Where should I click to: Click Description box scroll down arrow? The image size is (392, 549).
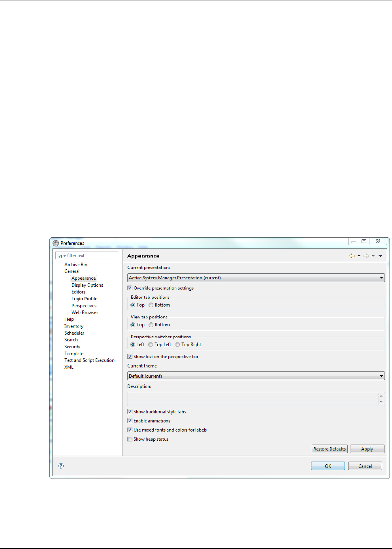coord(381,402)
